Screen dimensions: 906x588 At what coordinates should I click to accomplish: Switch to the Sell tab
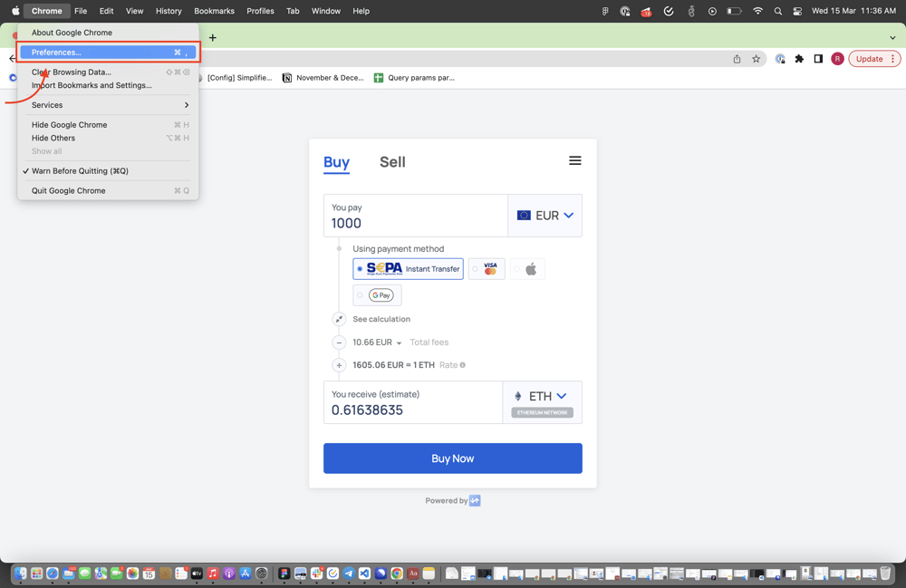[392, 162]
